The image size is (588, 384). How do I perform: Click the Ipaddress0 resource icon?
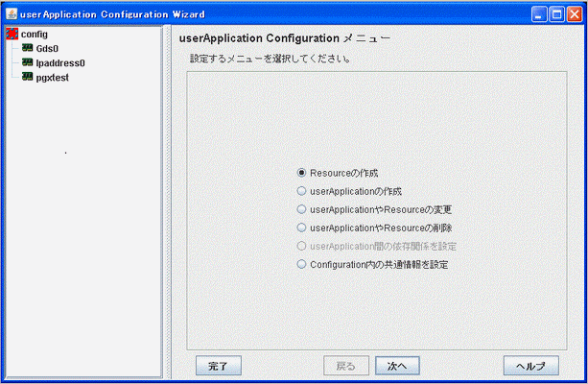(x=27, y=62)
